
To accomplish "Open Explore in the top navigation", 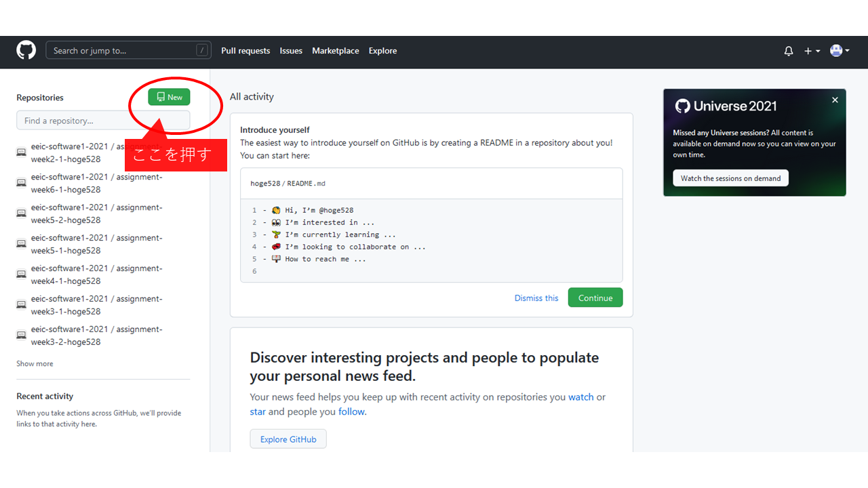I will pyautogui.click(x=382, y=51).
